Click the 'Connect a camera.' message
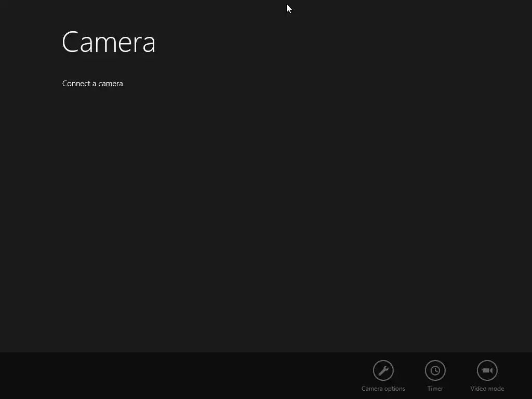Viewport: 532px width, 399px height. (94, 84)
